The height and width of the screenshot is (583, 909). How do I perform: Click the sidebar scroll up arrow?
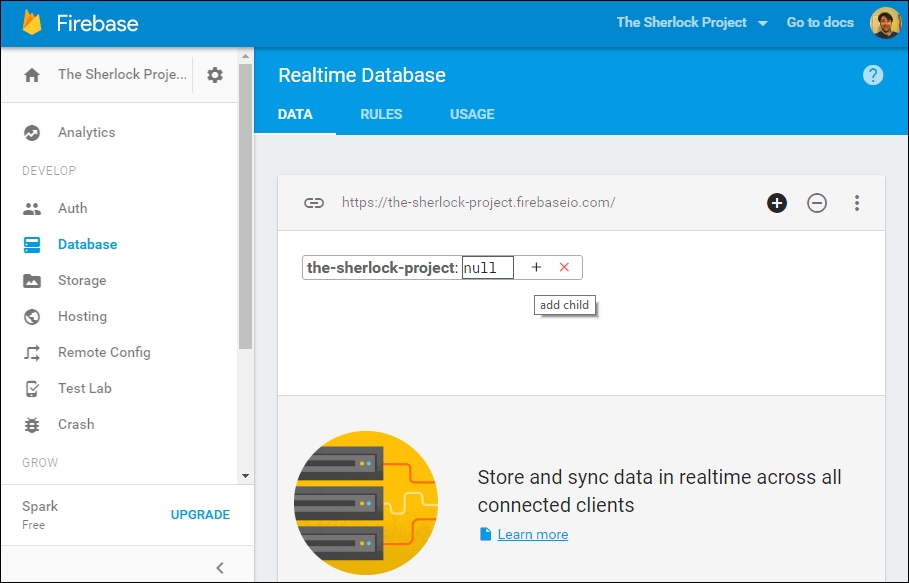(245, 56)
